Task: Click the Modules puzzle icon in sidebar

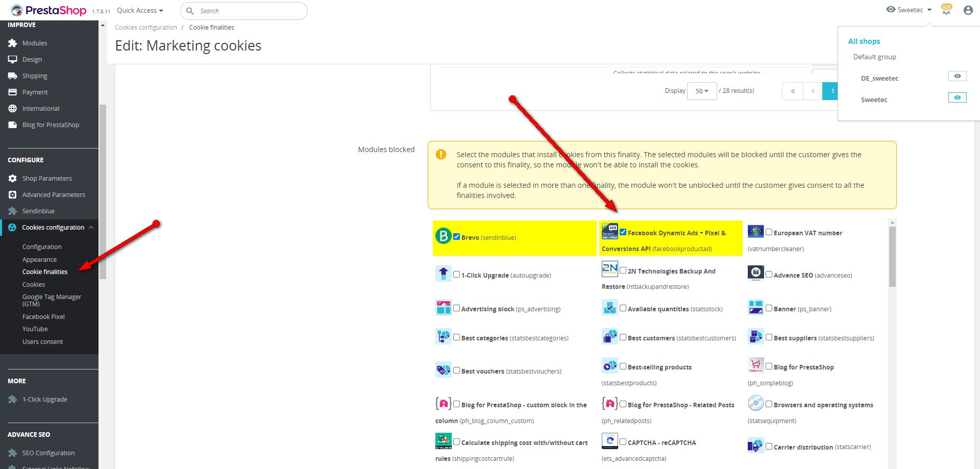Action: coord(13,43)
